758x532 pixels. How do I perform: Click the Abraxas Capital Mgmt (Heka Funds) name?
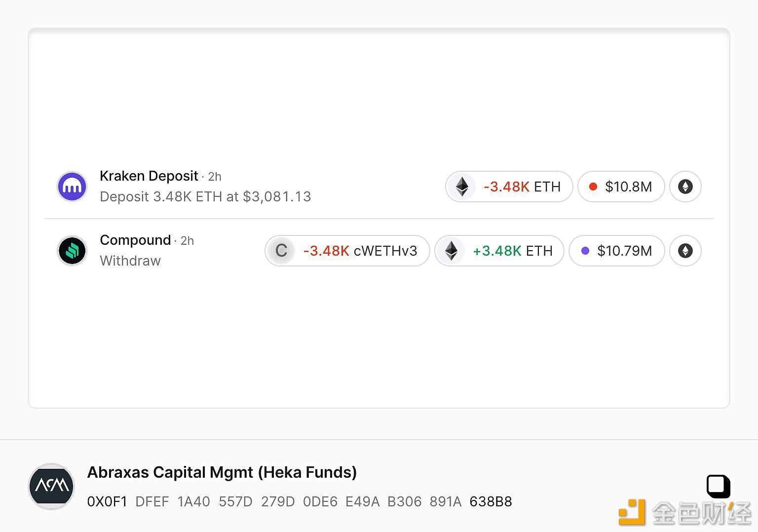pos(222,472)
